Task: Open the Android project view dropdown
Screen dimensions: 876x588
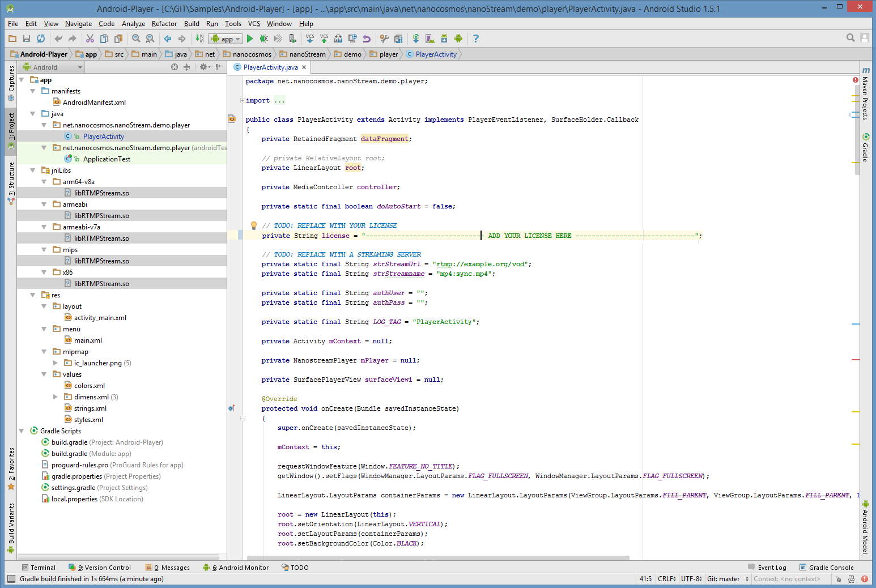Action: click(53, 67)
